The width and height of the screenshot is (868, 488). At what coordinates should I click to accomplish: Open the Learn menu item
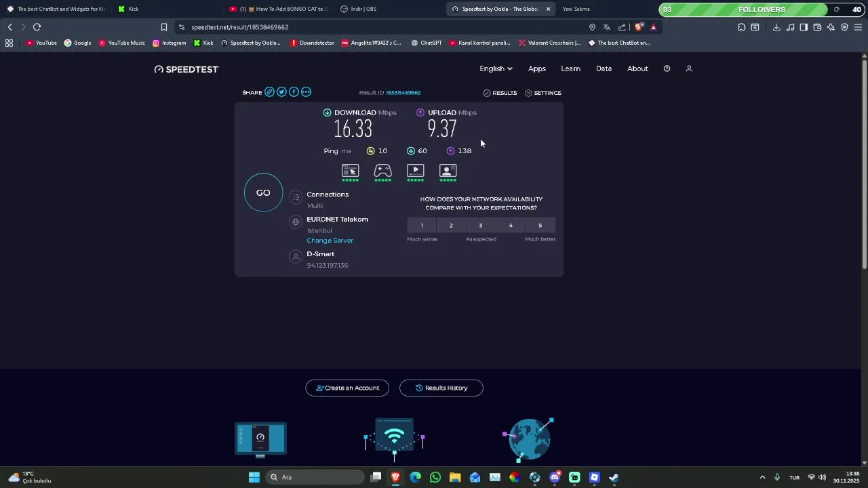[570, 68]
